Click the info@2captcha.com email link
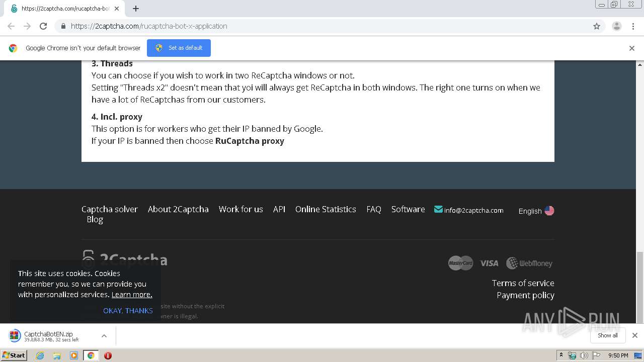Viewport: 644px width, 362px height. click(473, 210)
